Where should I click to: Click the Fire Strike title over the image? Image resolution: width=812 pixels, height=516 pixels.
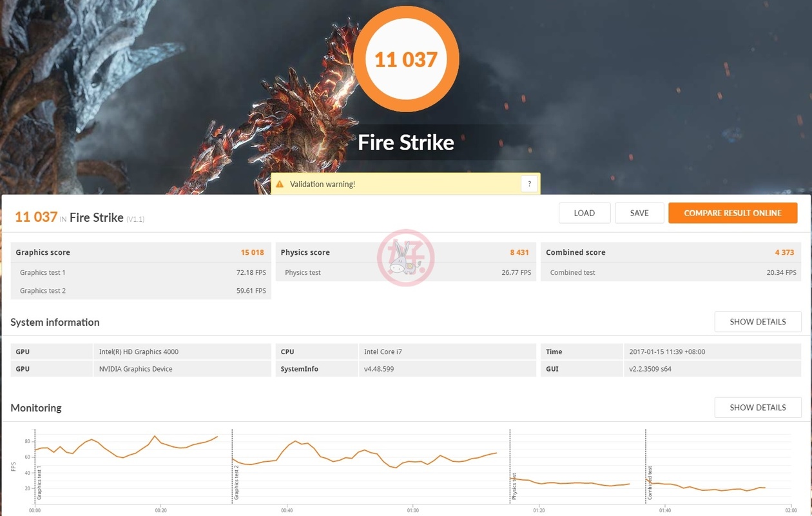coord(406,142)
